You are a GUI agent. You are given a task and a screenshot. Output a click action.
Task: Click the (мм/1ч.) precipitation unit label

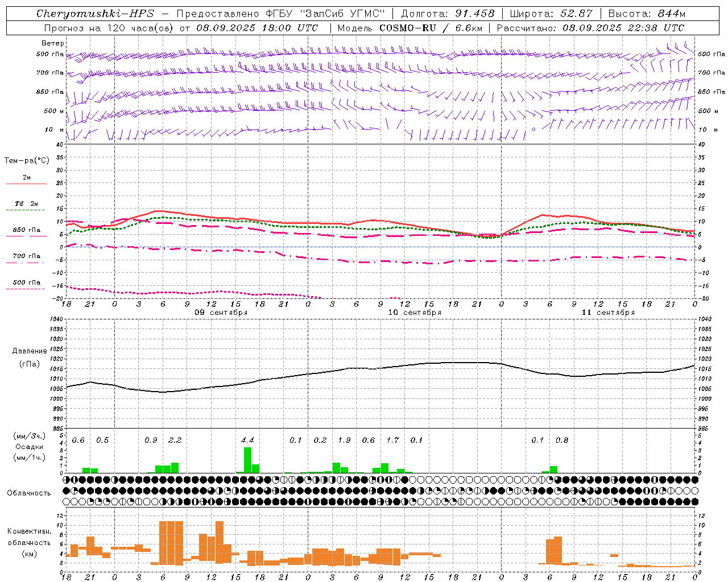28,458
